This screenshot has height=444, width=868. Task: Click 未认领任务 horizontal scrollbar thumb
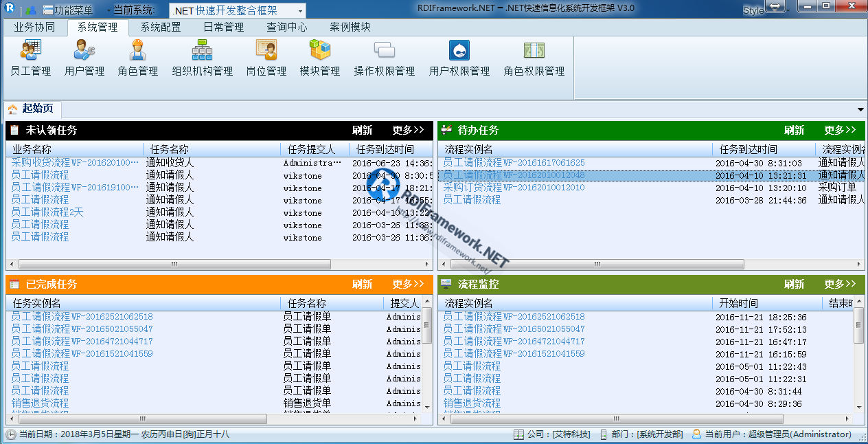click(x=174, y=264)
